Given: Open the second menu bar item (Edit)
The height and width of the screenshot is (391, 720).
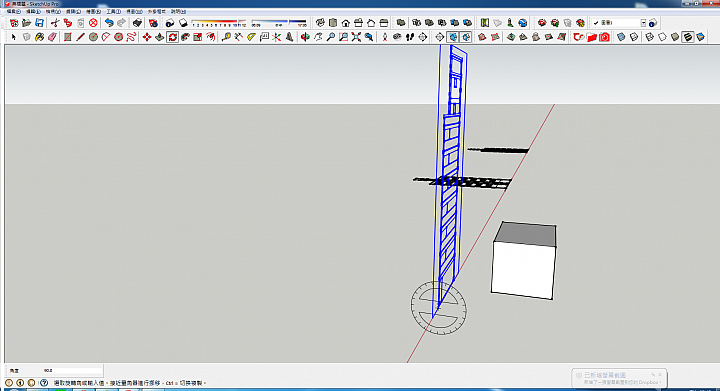Looking at the screenshot, I should 33,11.
